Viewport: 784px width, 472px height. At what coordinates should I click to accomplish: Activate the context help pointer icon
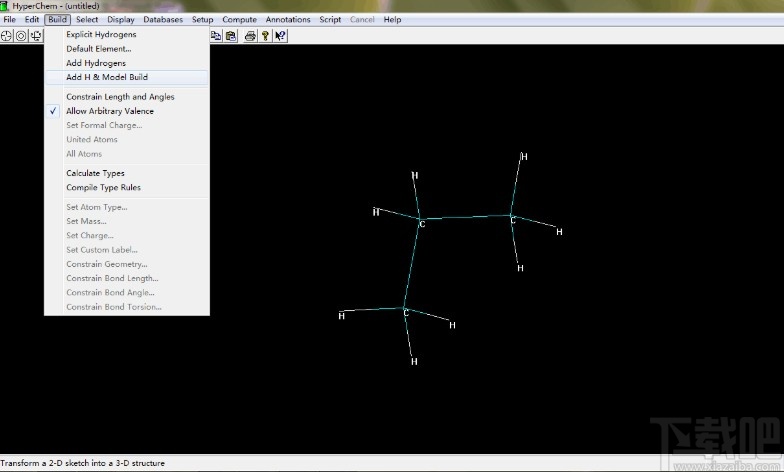pos(280,36)
